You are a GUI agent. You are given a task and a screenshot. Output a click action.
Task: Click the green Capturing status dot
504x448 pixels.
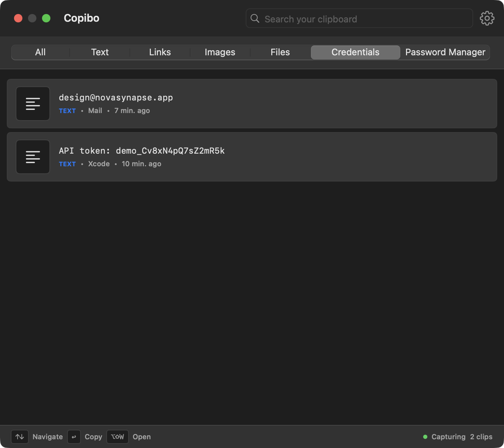(425, 437)
